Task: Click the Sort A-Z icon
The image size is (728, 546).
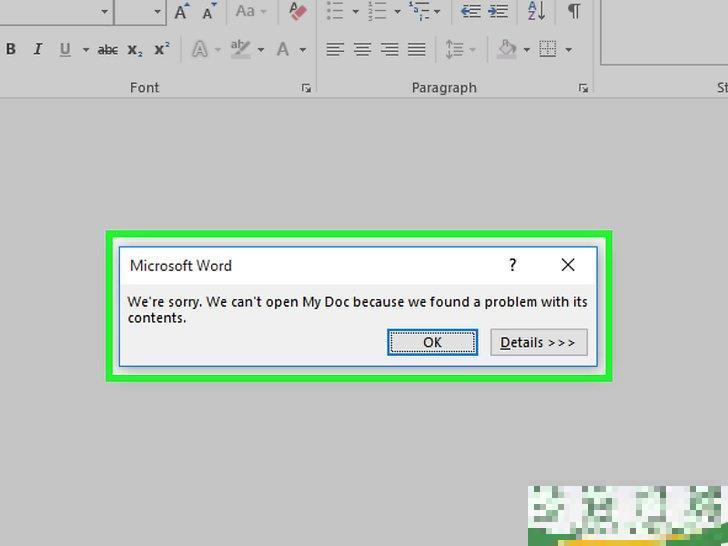Action: coord(537,12)
